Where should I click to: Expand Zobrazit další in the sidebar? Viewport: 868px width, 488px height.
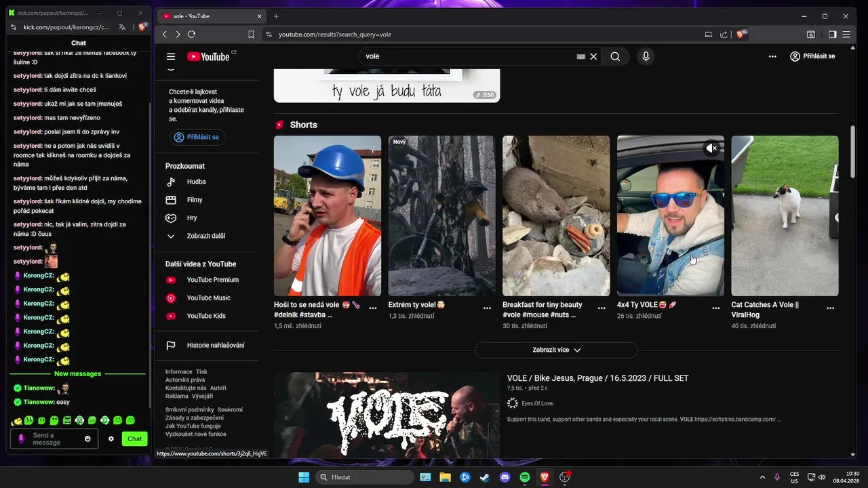pos(206,236)
